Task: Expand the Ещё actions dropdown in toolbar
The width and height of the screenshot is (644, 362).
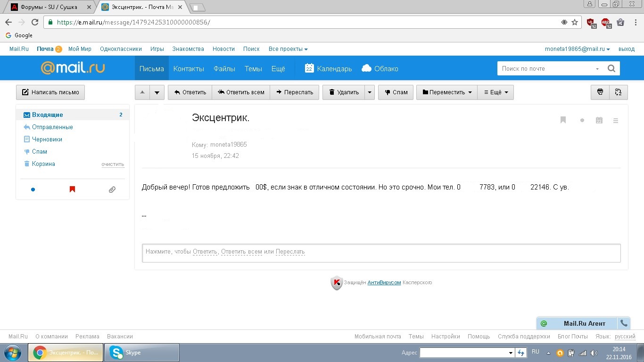Action: pos(495,92)
